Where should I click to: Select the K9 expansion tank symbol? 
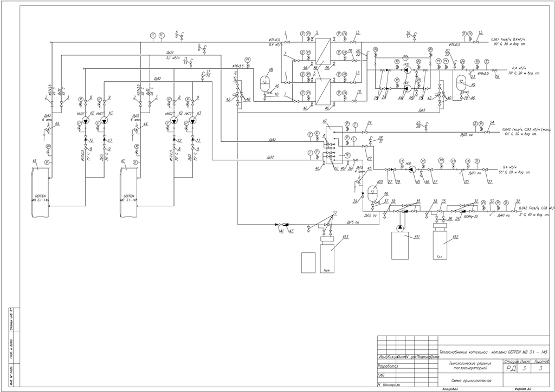tap(462, 84)
